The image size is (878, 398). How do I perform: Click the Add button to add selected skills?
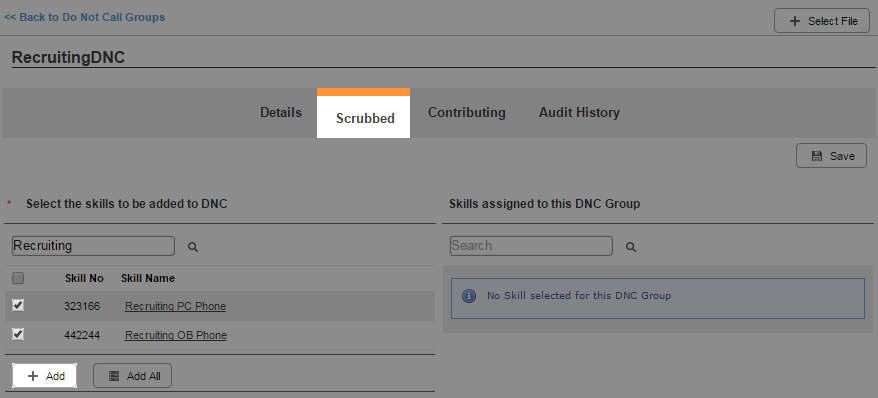pos(45,376)
